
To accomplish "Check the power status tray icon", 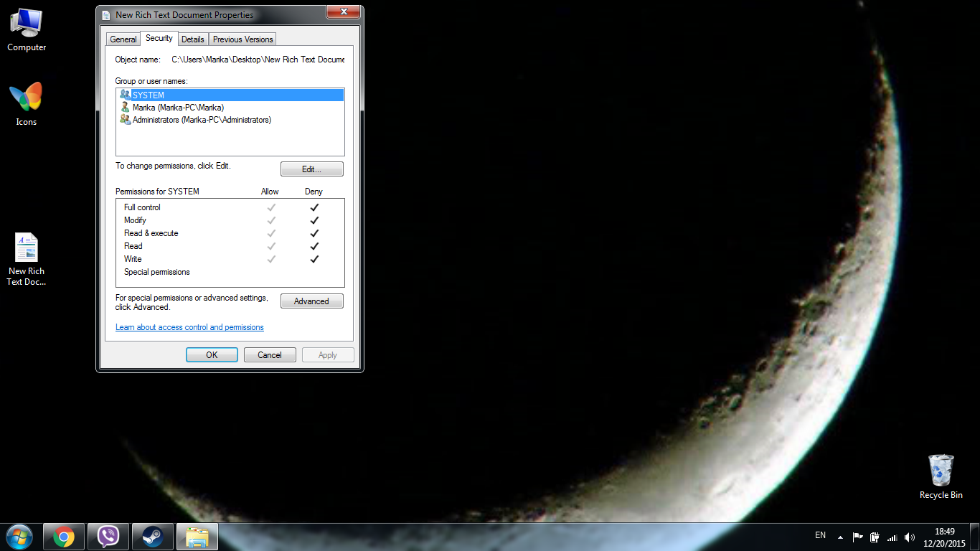I will coord(875,537).
